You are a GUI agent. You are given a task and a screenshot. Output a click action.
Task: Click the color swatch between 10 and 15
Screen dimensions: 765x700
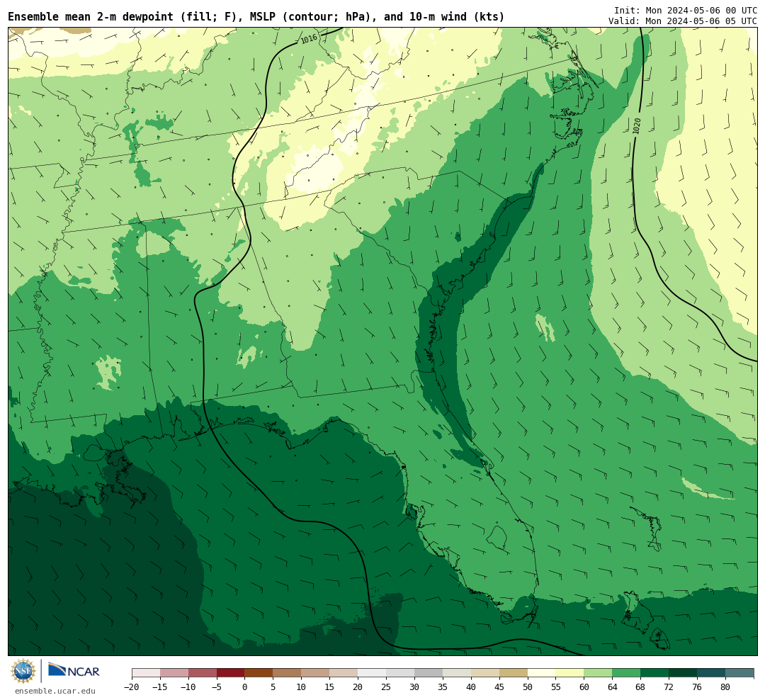tap(316, 673)
